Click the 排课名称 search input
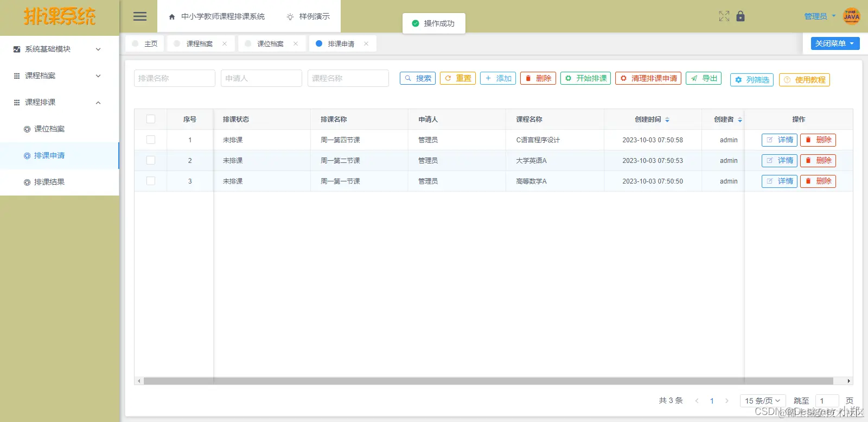This screenshot has width=868, height=422. point(175,78)
